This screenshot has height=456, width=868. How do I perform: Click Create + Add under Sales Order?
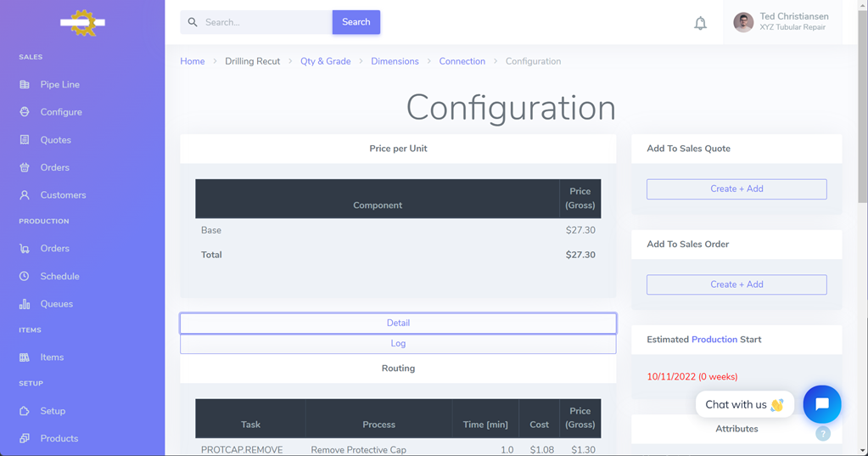point(736,284)
